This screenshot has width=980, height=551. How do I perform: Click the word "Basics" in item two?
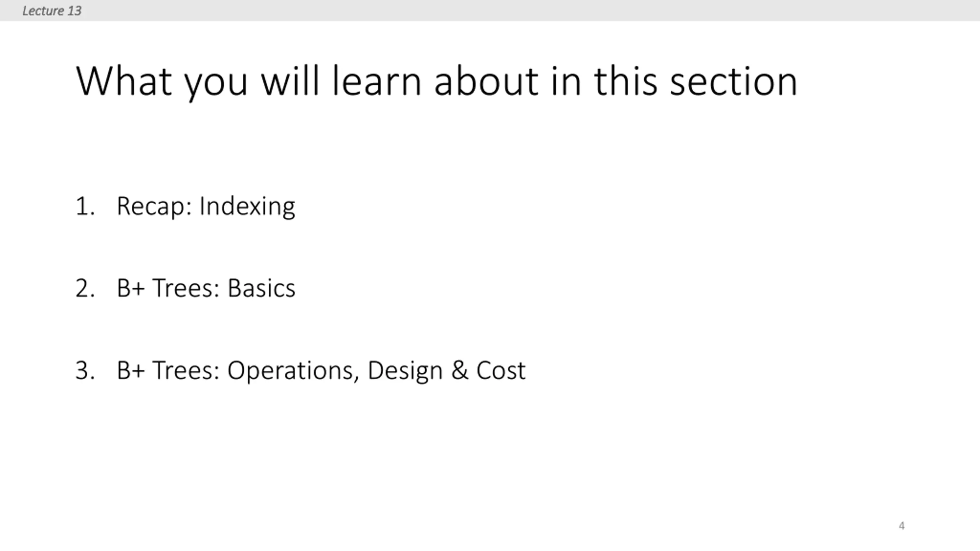pos(261,288)
